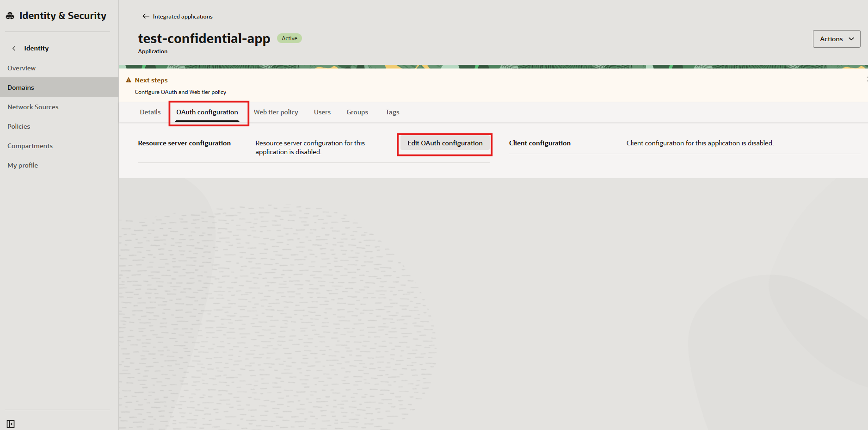Go back to Integrated applications
This screenshot has width=868, height=430.
pyautogui.click(x=183, y=16)
